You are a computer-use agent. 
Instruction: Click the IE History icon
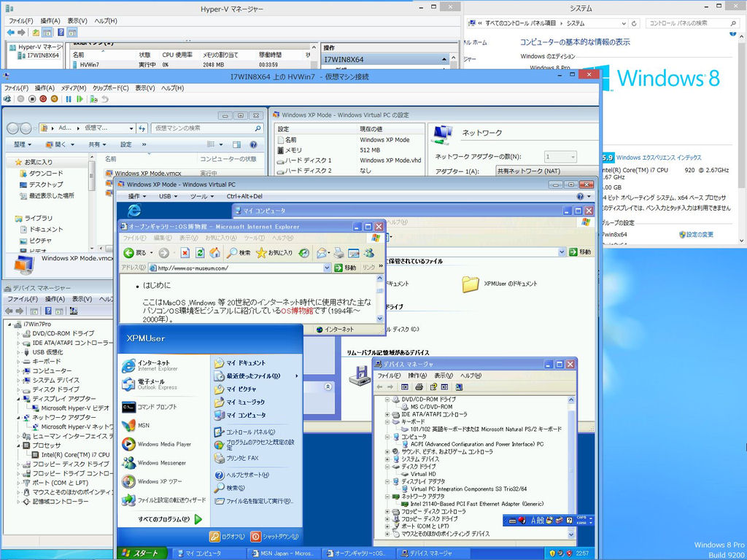[304, 253]
